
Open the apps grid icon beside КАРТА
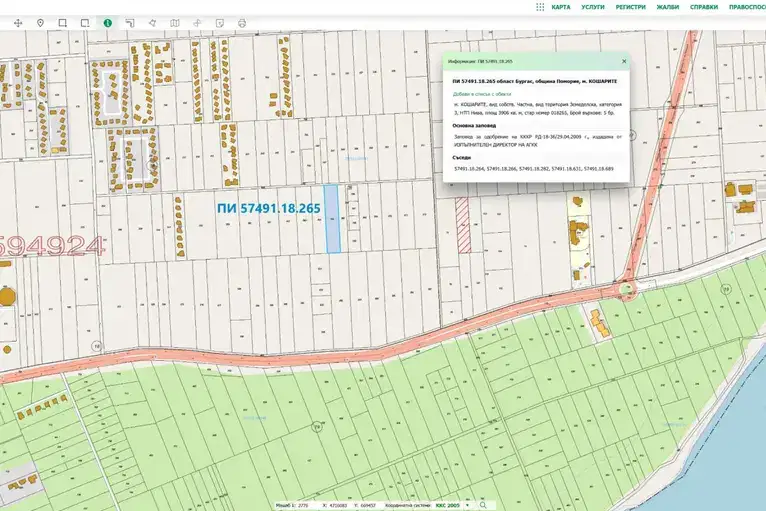point(540,7)
